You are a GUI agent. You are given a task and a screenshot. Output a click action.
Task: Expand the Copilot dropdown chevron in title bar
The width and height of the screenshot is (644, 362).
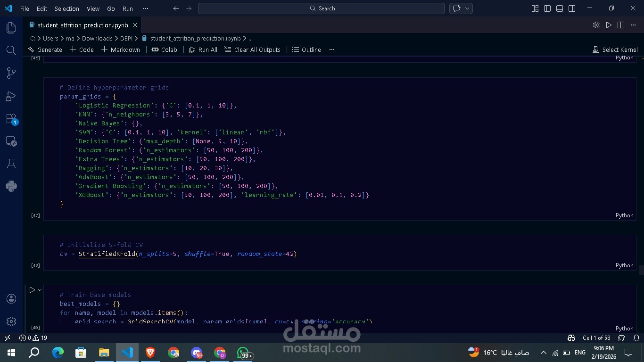[467, 8]
